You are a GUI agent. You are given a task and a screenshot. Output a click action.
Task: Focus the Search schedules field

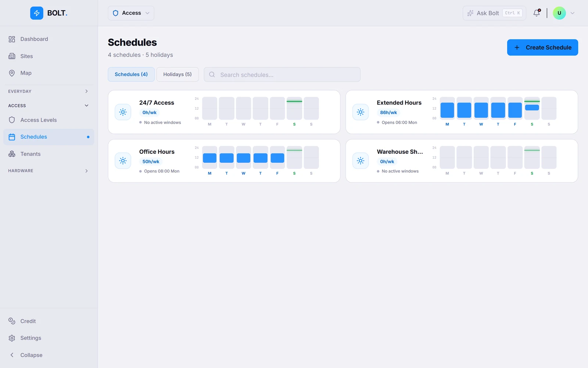(x=282, y=75)
